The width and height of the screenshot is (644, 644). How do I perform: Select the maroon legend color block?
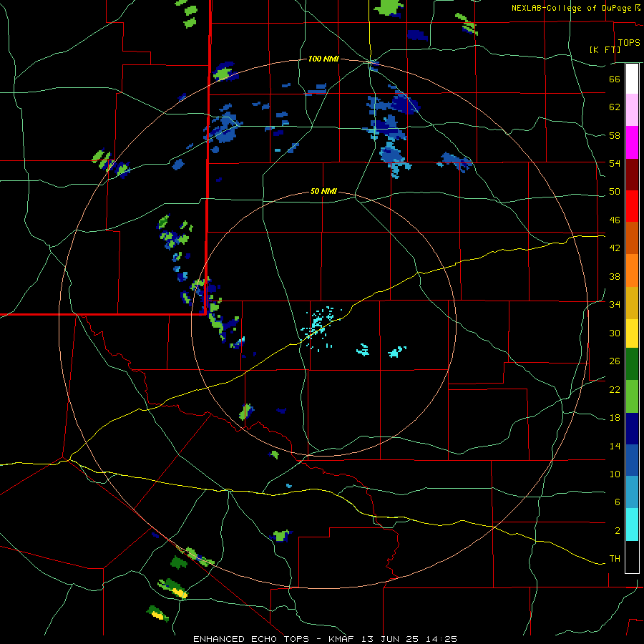[x=632, y=175]
